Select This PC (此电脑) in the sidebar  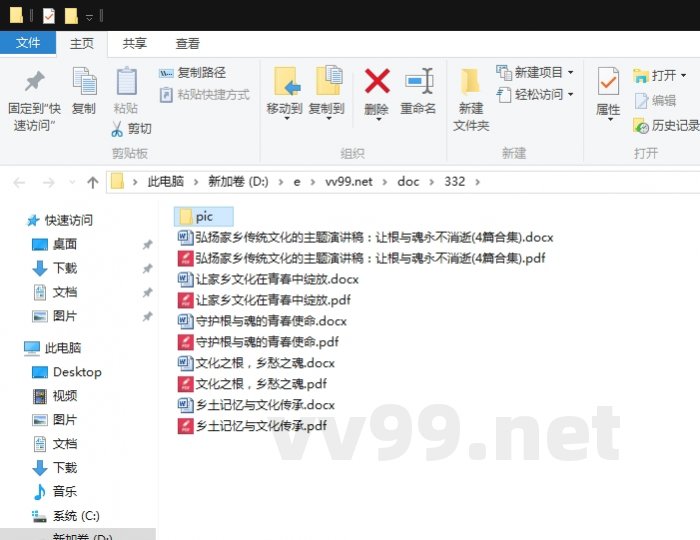(52, 348)
